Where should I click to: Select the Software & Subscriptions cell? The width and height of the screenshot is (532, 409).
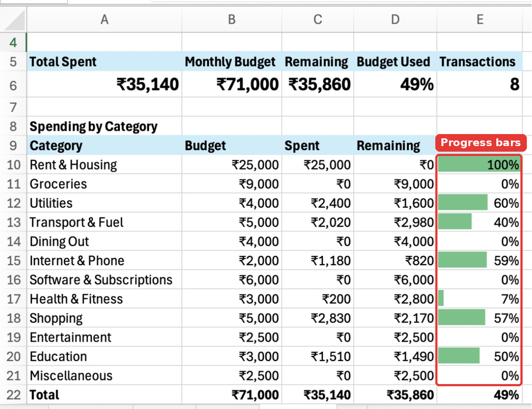click(x=104, y=280)
